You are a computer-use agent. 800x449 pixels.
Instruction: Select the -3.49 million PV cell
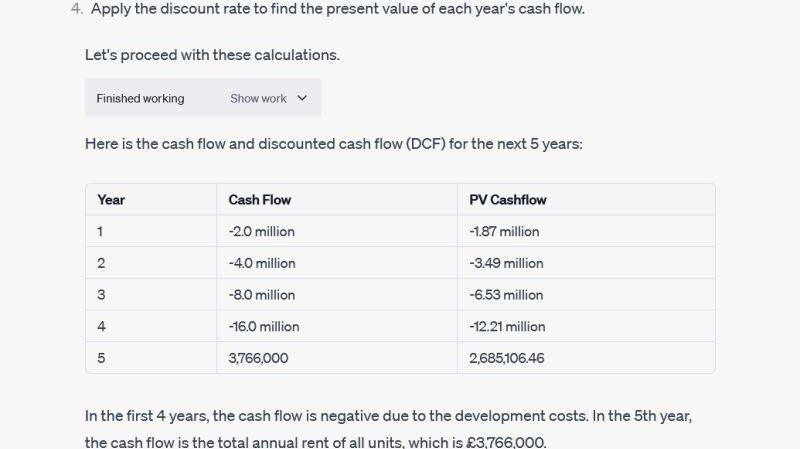coord(506,263)
